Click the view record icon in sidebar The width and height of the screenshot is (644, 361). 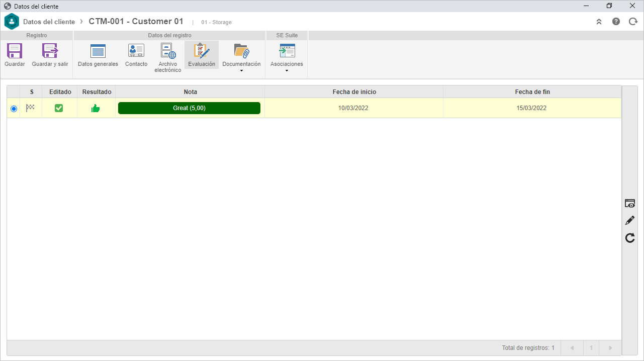[x=630, y=203]
